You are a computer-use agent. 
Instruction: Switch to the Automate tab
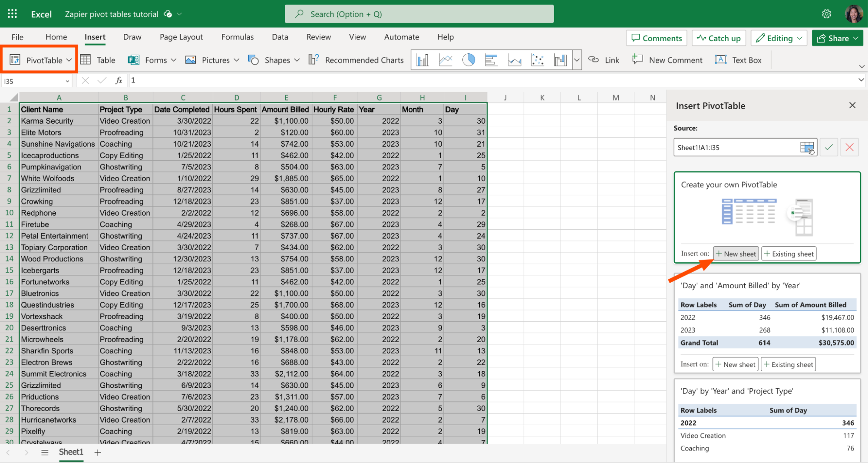(x=402, y=37)
